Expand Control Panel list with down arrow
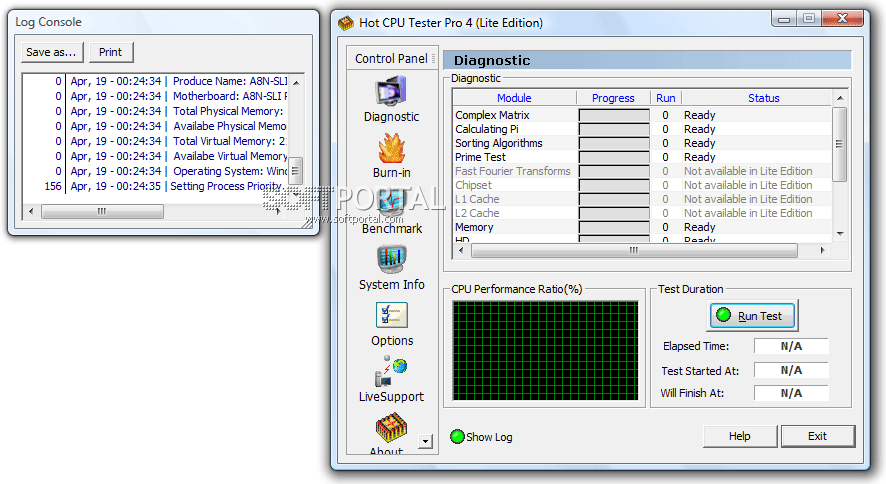Screen dimensions: 886x484 click(x=425, y=441)
